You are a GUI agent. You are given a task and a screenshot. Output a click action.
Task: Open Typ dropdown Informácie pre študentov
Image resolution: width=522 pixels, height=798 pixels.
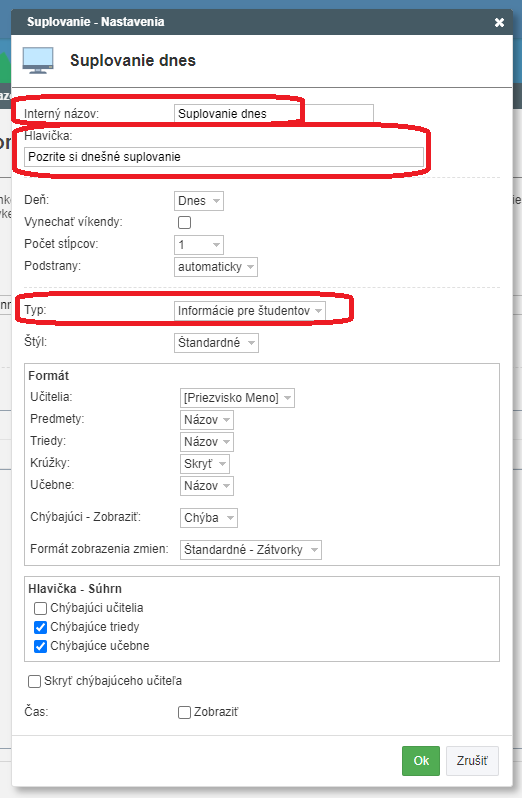[249, 311]
